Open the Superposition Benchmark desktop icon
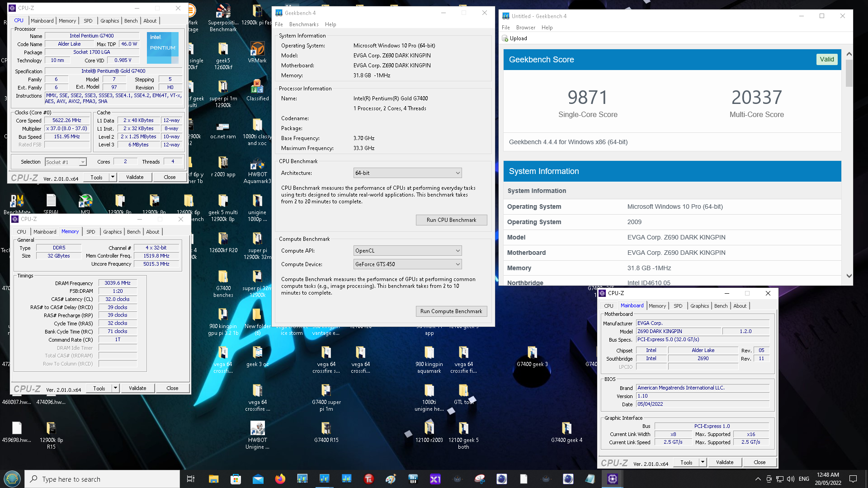Viewport: 868px width, 488px height. pos(223,18)
